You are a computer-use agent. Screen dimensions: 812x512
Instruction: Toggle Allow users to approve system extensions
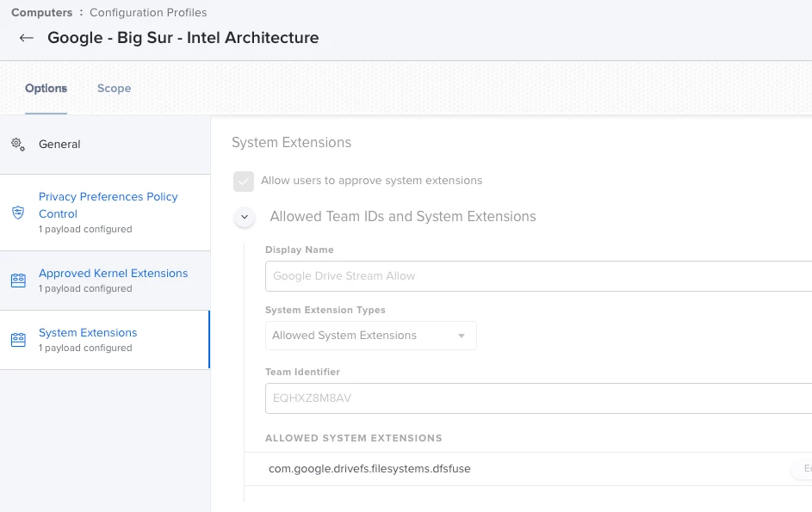pyautogui.click(x=244, y=181)
